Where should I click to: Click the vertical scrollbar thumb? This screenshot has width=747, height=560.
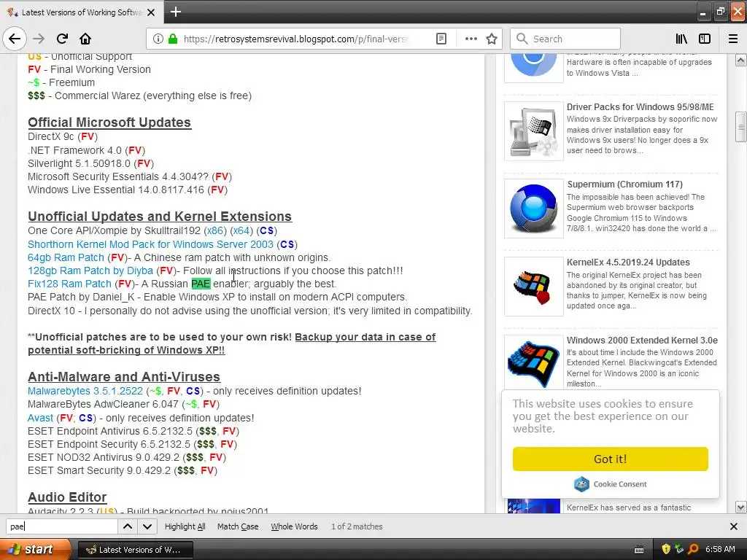tap(741, 127)
